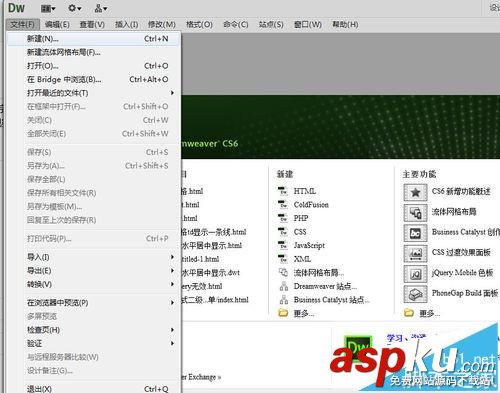Viewport: 500px width, 393px height.
Task: Expand the 检查页(H) submenu
Action: 93,330
